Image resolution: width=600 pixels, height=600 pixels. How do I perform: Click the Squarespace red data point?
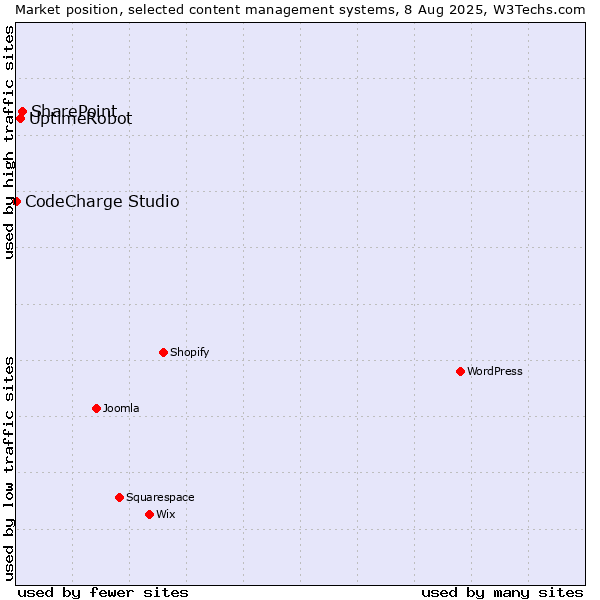pos(119,497)
